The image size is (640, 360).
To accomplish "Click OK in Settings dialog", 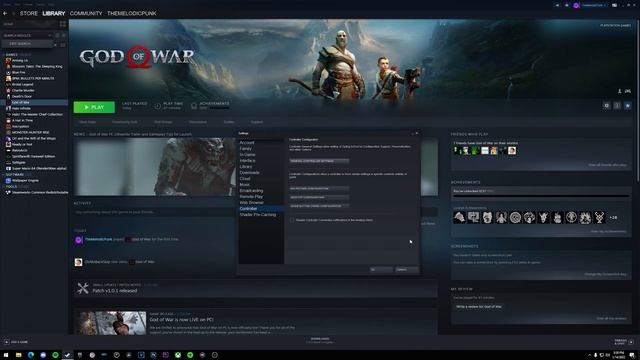I will (381, 269).
